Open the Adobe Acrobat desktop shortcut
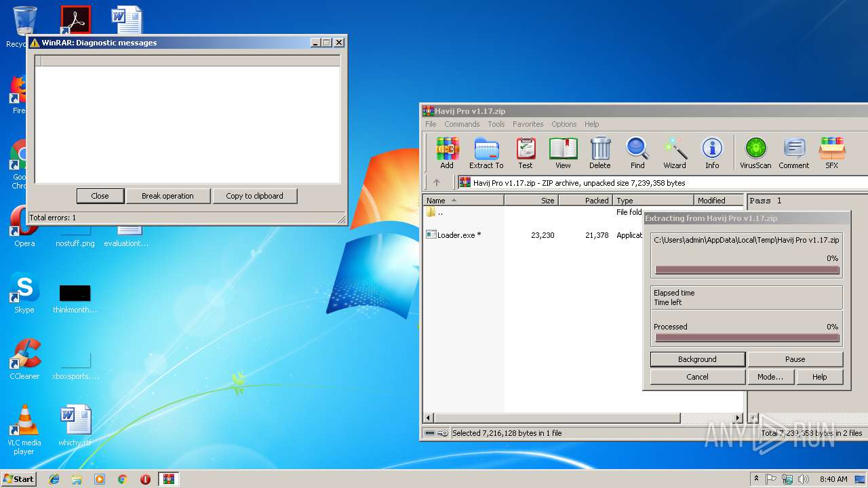Image resolution: width=868 pixels, height=488 pixels. click(75, 20)
